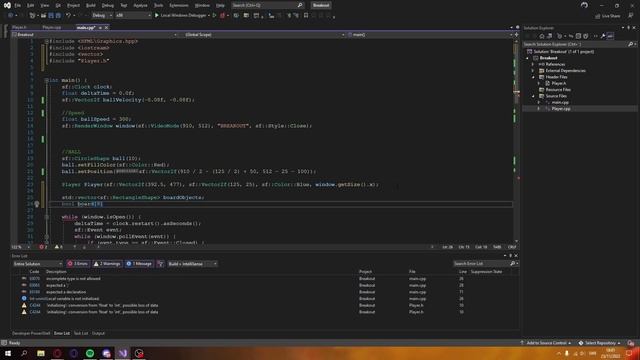Open the Debug configuration dropdown
The height and width of the screenshot is (360, 640).
tap(102, 16)
